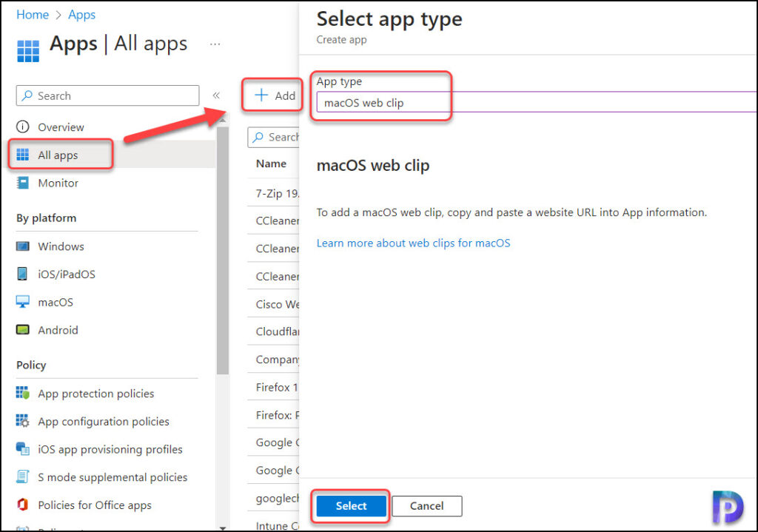758x532 pixels.
Task: Open S mode supplemental policies
Action: coord(113,477)
